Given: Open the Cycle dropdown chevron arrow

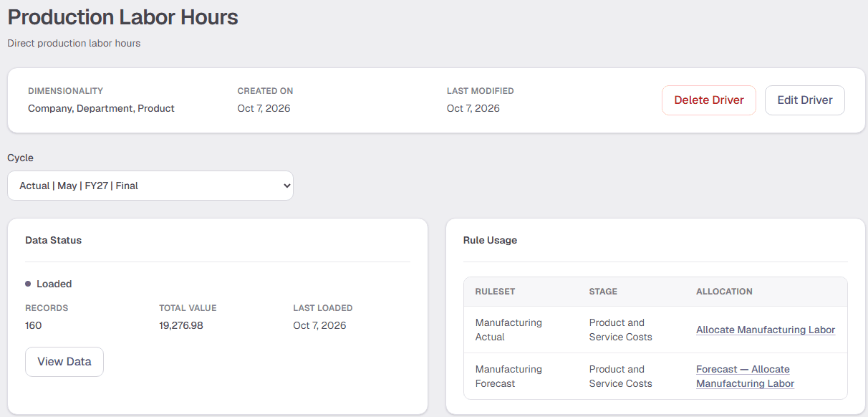Looking at the screenshot, I should (286, 186).
